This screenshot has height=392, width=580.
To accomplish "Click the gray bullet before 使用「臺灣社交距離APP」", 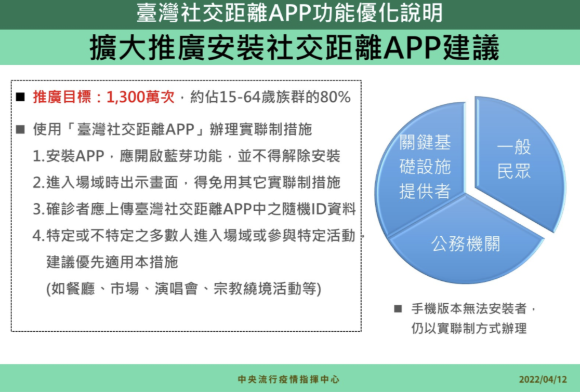I will tap(21, 129).
